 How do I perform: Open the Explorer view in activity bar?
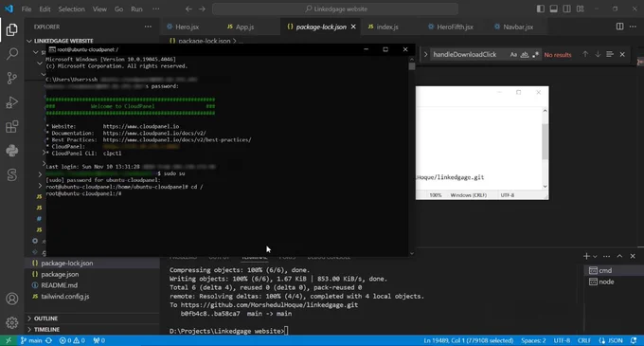[12, 29]
